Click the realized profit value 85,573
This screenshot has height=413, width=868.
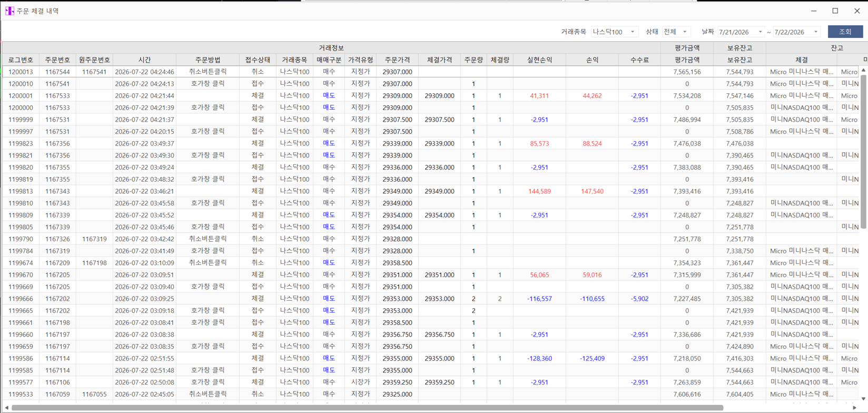[x=540, y=143]
